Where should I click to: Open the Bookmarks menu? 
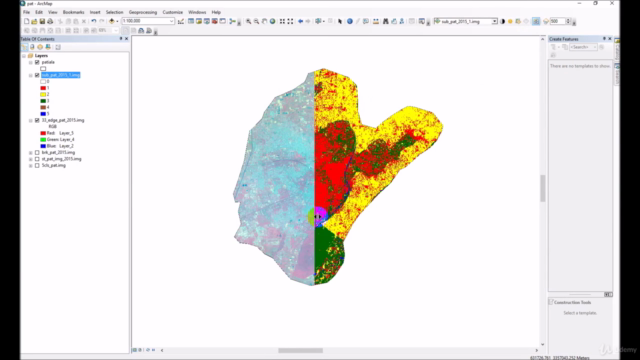[73, 12]
